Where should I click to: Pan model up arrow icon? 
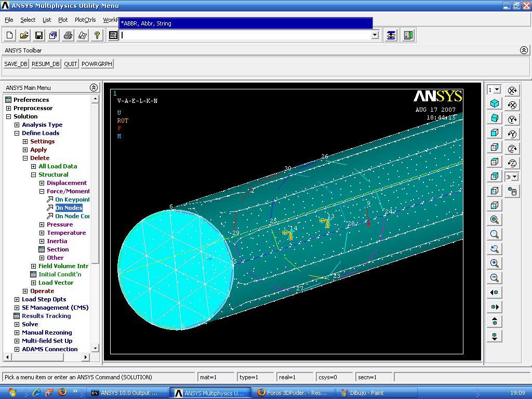(495, 321)
